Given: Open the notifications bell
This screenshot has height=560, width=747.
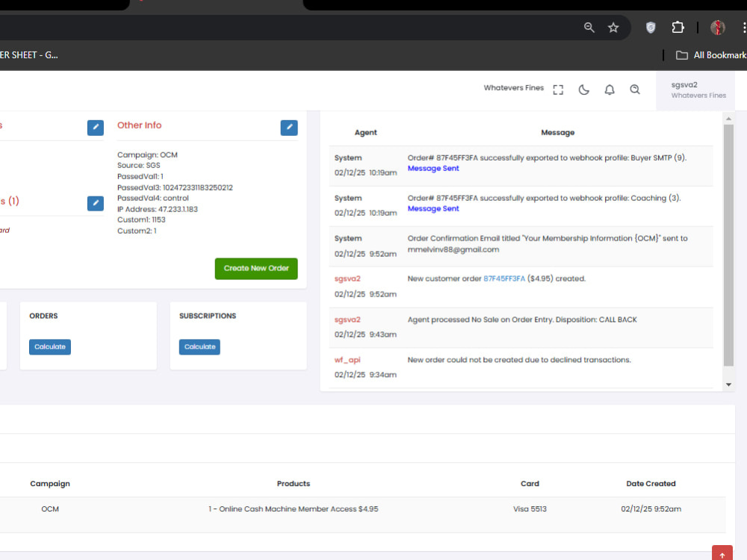Looking at the screenshot, I should [610, 90].
